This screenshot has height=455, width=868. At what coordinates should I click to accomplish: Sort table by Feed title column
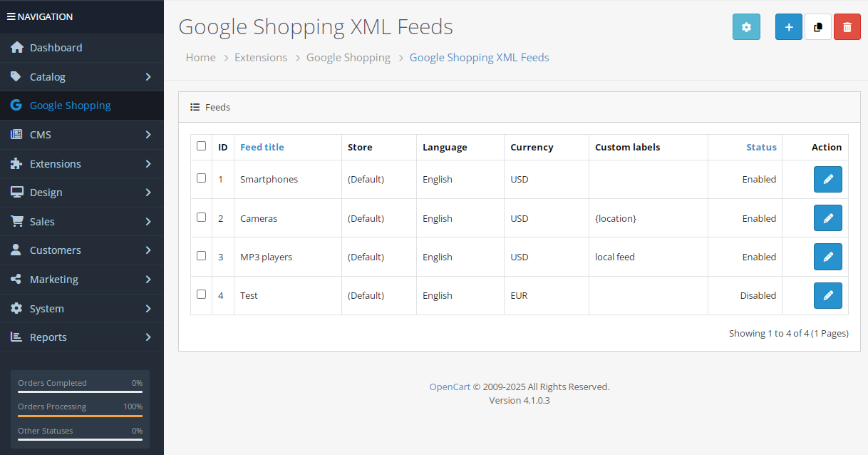262,147
